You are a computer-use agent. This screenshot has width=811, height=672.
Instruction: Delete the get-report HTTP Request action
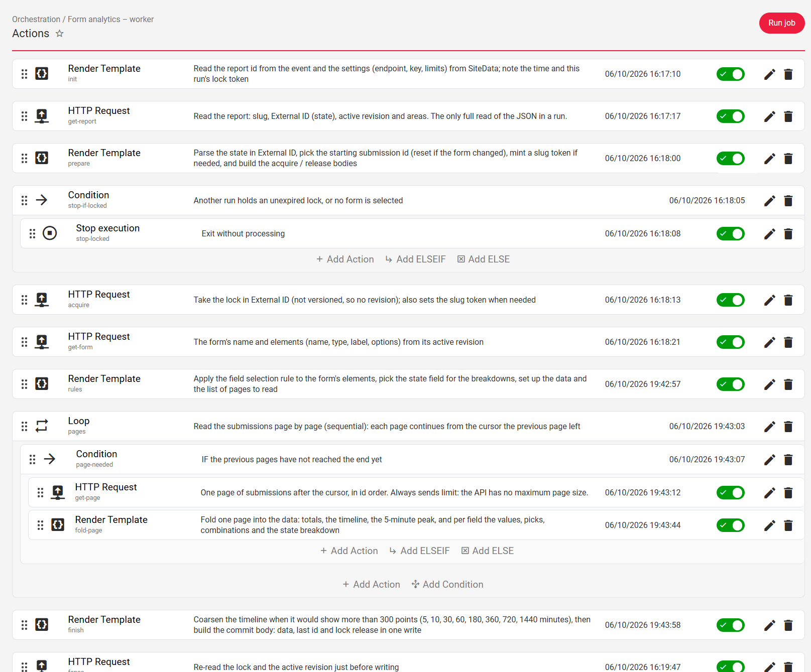click(788, 116)
